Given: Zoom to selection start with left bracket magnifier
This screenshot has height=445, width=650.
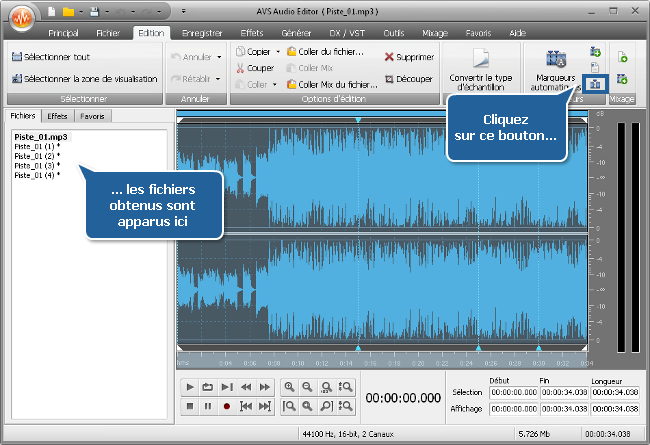Looking at the screenshot, I should tap(289, 406).
